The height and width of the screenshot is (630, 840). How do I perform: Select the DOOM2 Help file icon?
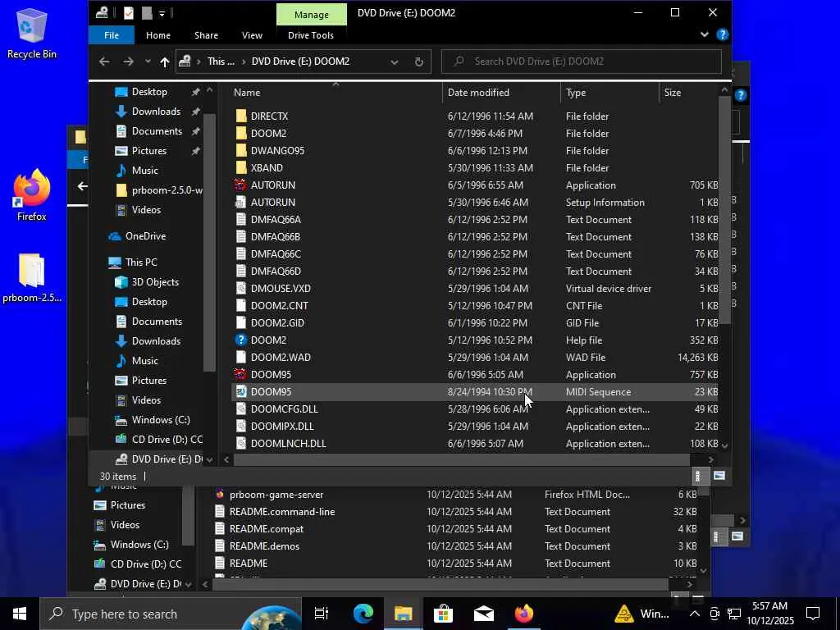(241, 340)
